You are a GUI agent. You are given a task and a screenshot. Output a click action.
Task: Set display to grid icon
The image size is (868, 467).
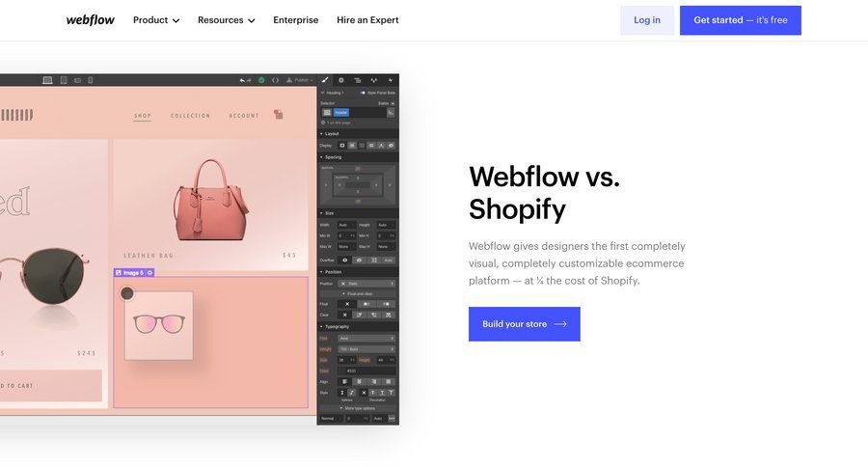[x=362, y=145]
